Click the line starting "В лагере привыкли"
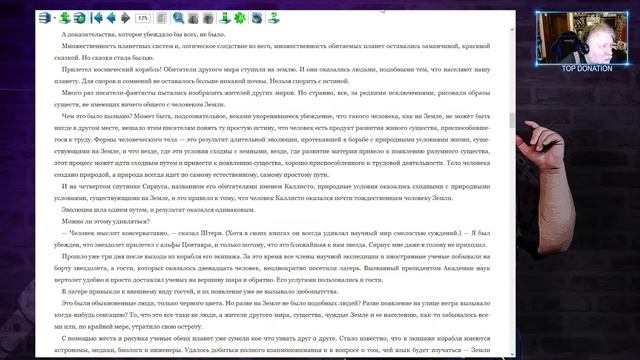The width and height of the screenshot is (640, 360). coord(200,291)
